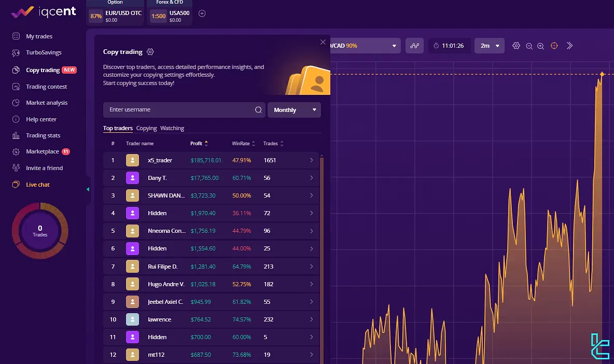Screen dimensions: 614x364
Task: Expand SHAWN DAN... row chevron
Action: pyautogui.click(x=312, y=195)
